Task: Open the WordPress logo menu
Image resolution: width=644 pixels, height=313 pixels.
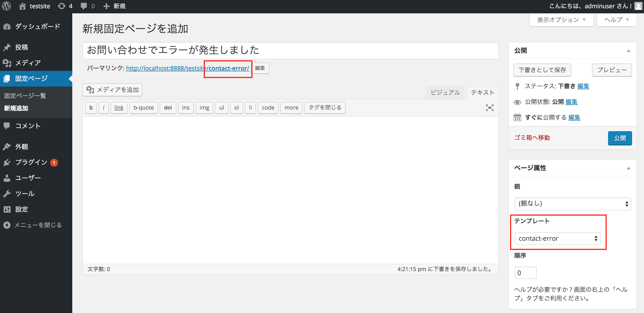Action: coord(6,6)
